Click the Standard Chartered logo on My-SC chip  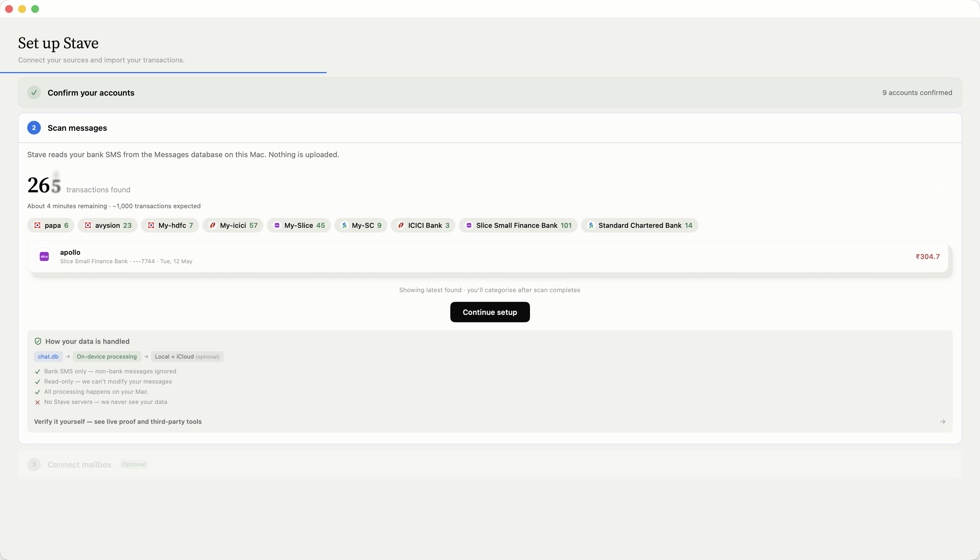345,225
